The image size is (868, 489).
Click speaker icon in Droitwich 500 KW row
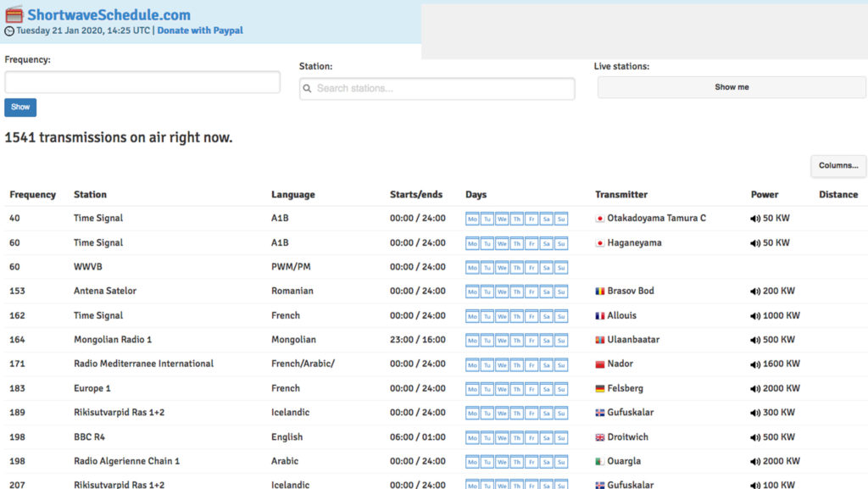pyautogui.click(x=755, y=437)
